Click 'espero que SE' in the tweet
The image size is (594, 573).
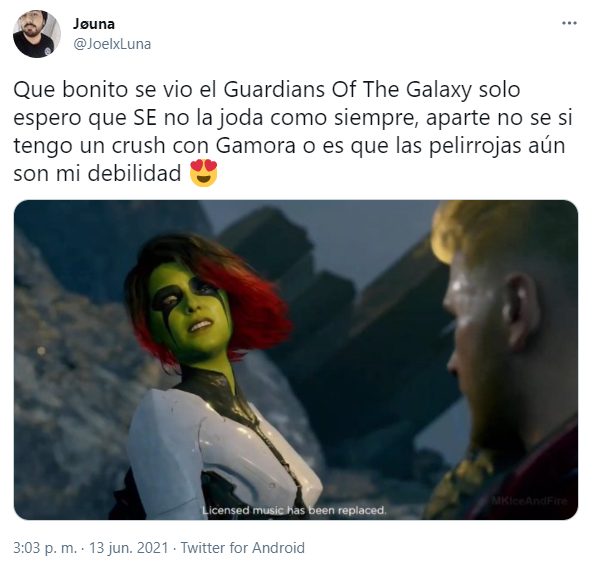85,119
